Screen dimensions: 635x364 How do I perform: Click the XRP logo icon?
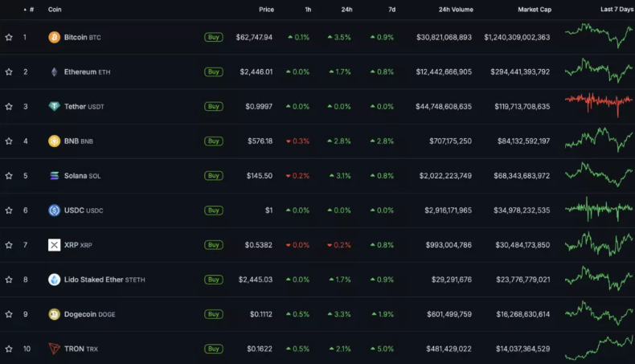55,245
